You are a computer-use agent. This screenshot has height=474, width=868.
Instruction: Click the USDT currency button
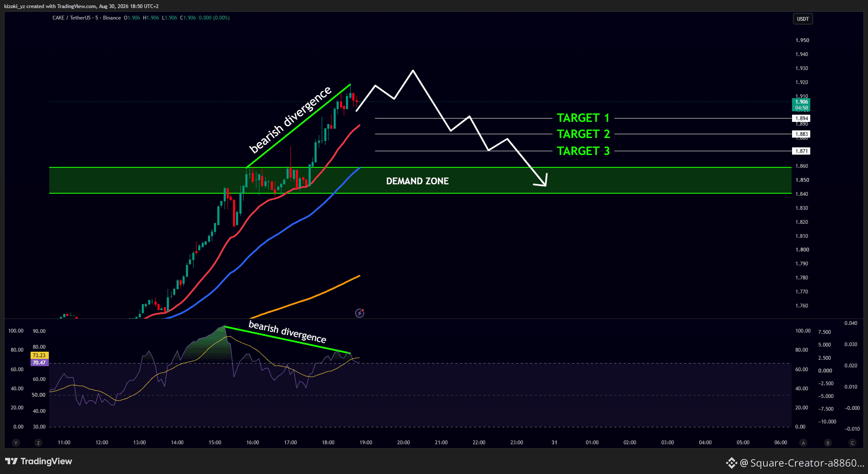point(803,19)
